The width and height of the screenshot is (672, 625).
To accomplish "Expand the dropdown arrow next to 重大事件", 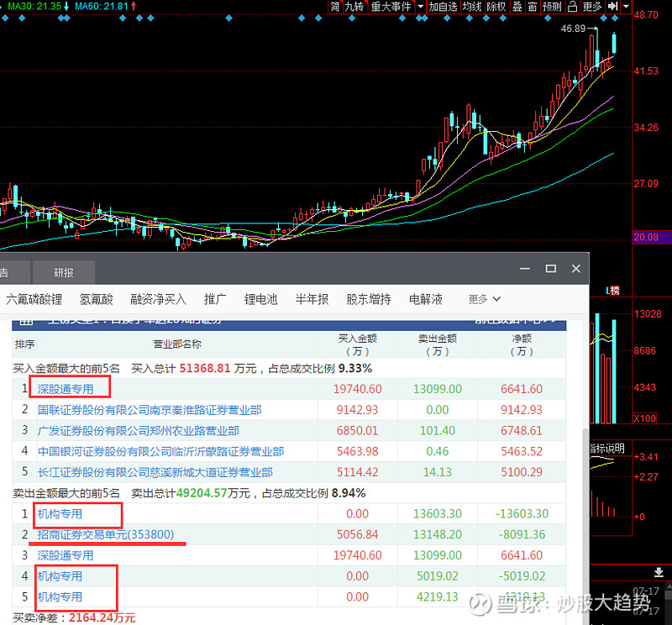I will point(421,7).
